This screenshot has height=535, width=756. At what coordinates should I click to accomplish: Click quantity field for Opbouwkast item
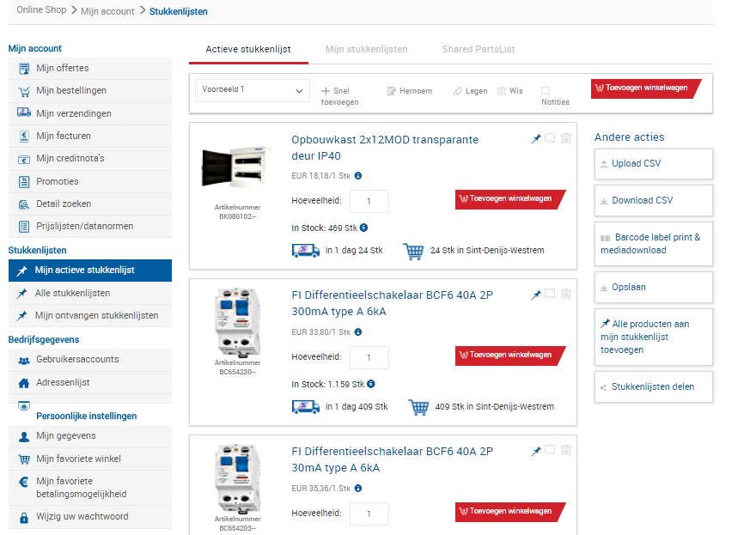click(x=369, y=202)
